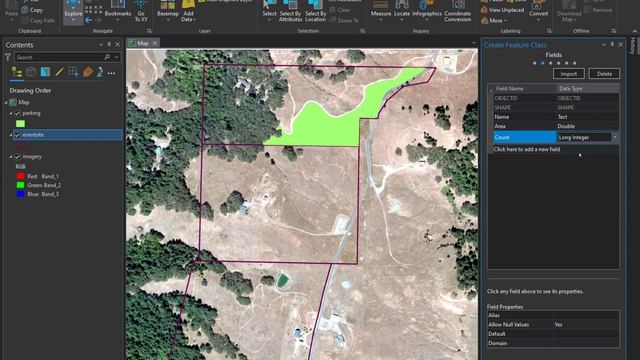Click Clear selection button

click(x=340, y=10)
